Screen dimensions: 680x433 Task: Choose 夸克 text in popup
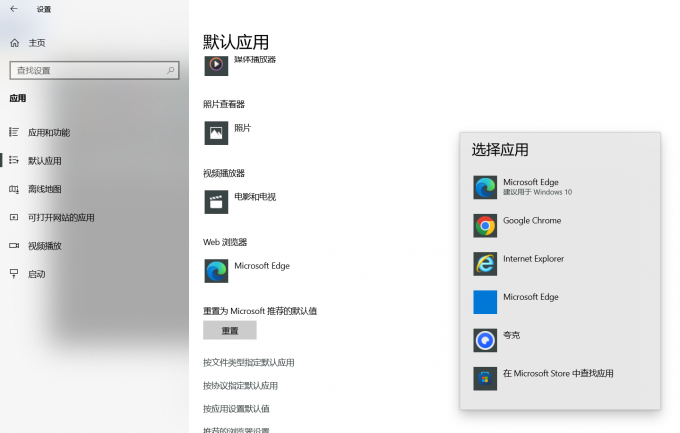(511, 335)
